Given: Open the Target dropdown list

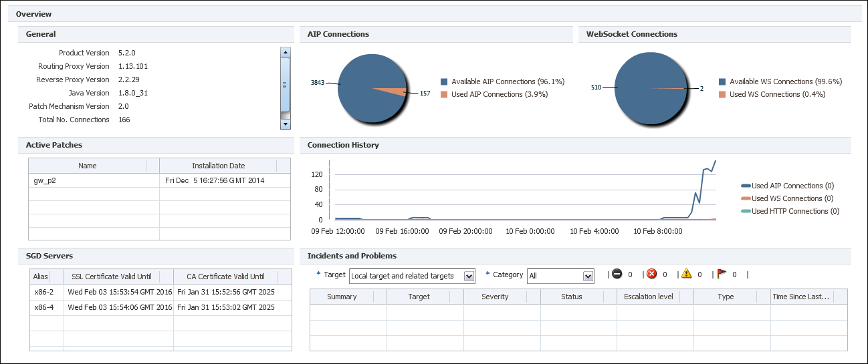Looking at the screenshot, I should point(469,276).
